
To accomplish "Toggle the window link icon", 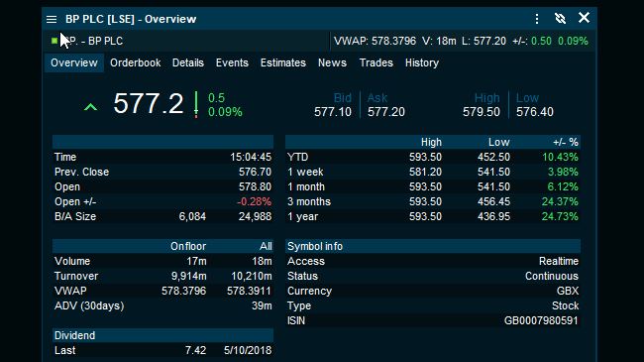I will 560,19.
